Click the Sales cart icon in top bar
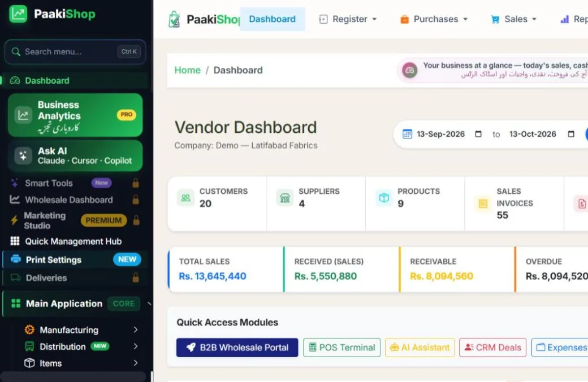Image resolution: width=588 pixels, height=382 pixels. (x=495, y=19)
